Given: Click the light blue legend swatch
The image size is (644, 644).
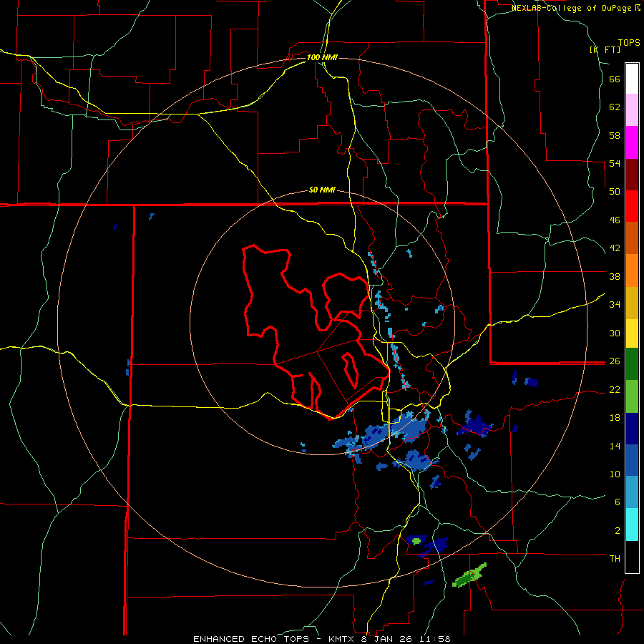Looking at the screenshot, I should click(632, 492).
